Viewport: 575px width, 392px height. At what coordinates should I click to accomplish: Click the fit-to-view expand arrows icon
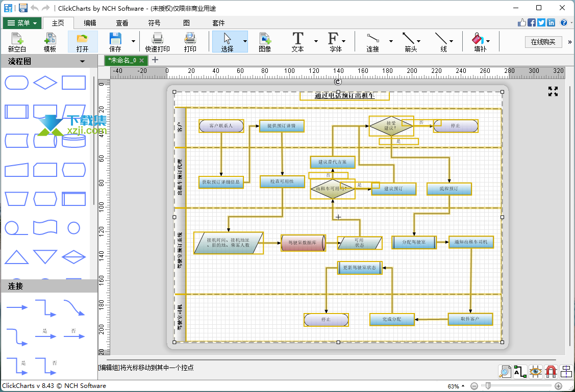pos(553,91)
